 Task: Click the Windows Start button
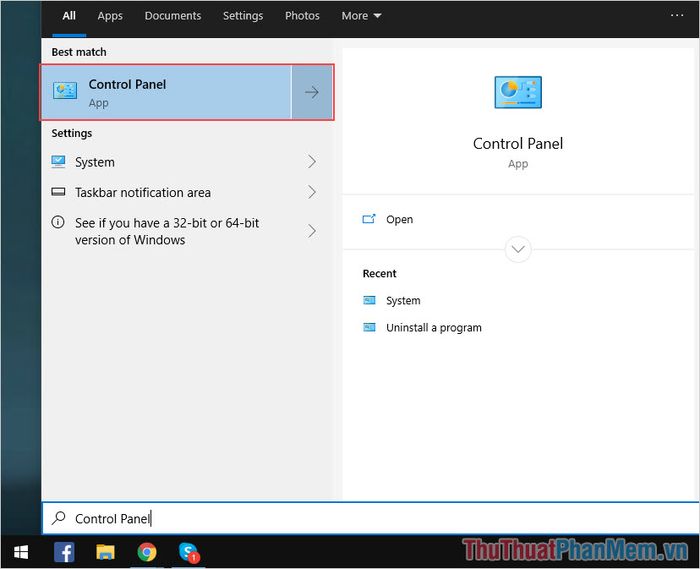pos(21,551)
